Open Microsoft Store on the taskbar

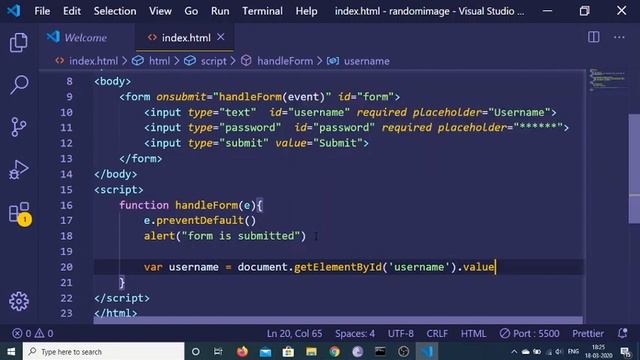(x=288, y=351)
